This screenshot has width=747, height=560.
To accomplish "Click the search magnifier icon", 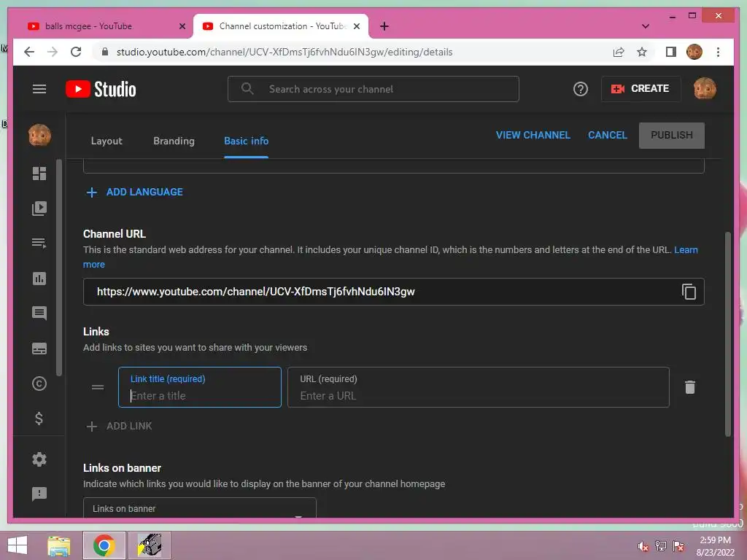I will coord(247,88).
